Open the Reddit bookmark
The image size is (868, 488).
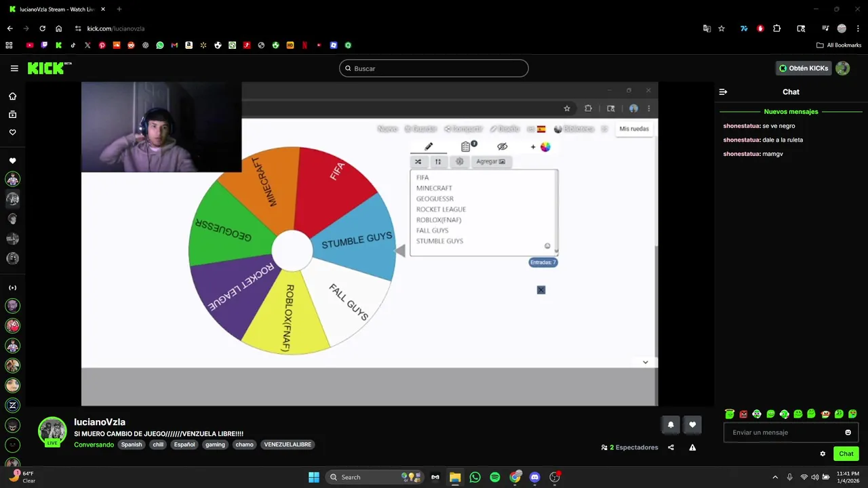(x=131, y=45)
